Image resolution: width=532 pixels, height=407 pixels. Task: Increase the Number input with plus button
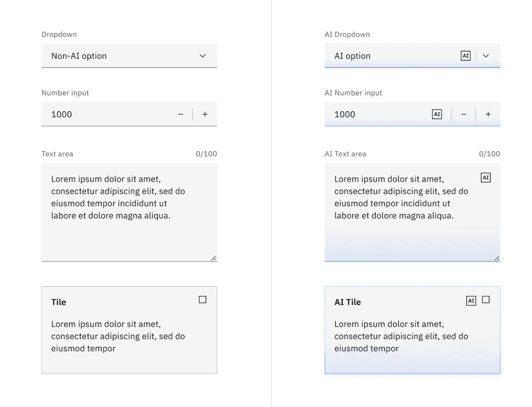point(205,114)
